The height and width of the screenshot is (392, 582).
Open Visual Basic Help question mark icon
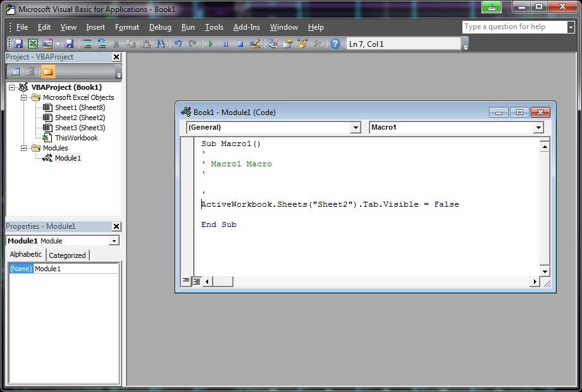(x=335, y=44)
